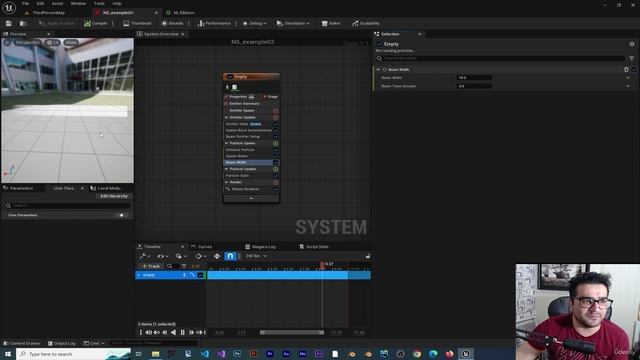
Task: Add a renderer with Render plus icon
Action: 276,182
